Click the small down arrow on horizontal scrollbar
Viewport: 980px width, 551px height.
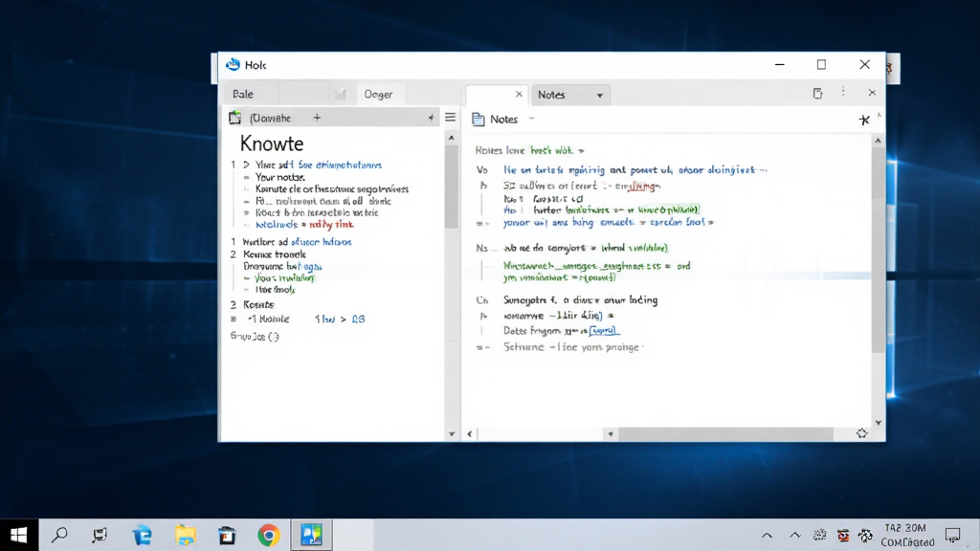[611, 433]
